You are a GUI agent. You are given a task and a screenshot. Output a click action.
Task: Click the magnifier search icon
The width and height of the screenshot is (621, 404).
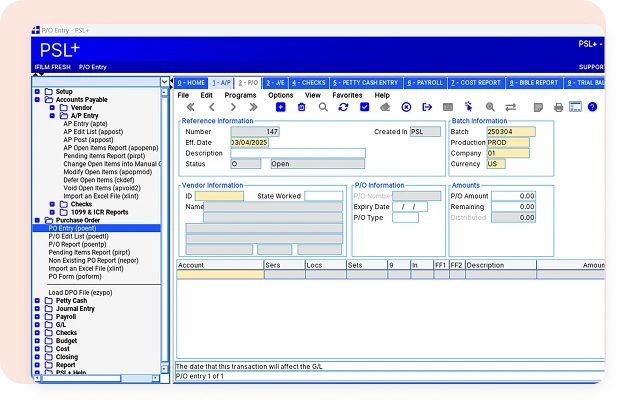click(x=323, y=107)
